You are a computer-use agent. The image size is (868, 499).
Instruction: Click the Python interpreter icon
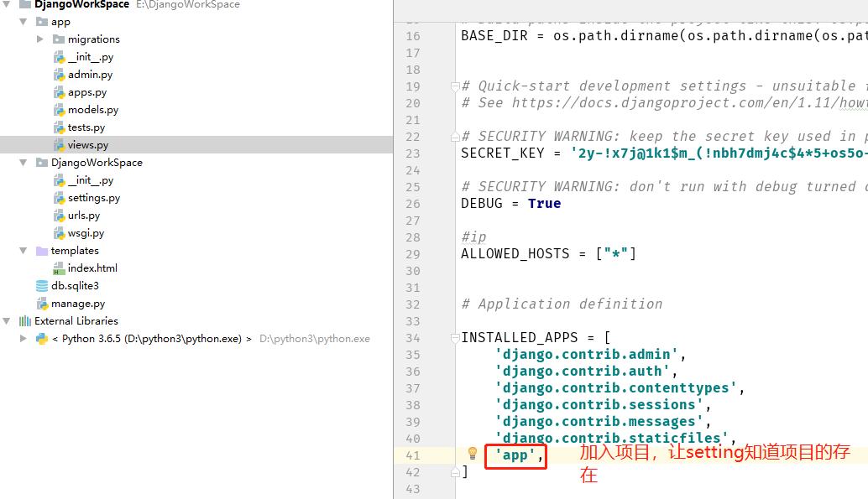tap(41, 339)
